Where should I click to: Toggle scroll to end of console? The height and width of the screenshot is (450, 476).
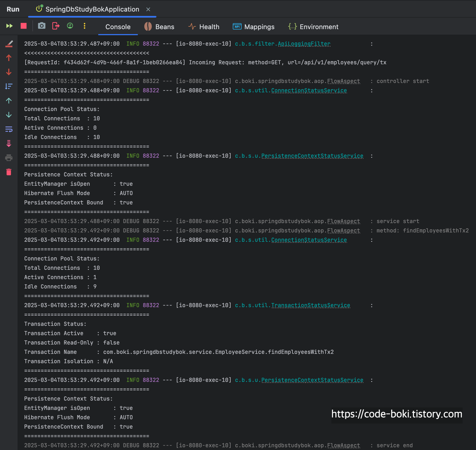click(x=9, y=143)
